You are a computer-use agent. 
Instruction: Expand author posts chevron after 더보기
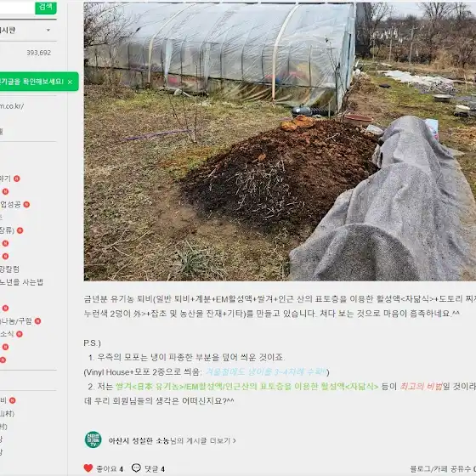[x=234, y=440]
